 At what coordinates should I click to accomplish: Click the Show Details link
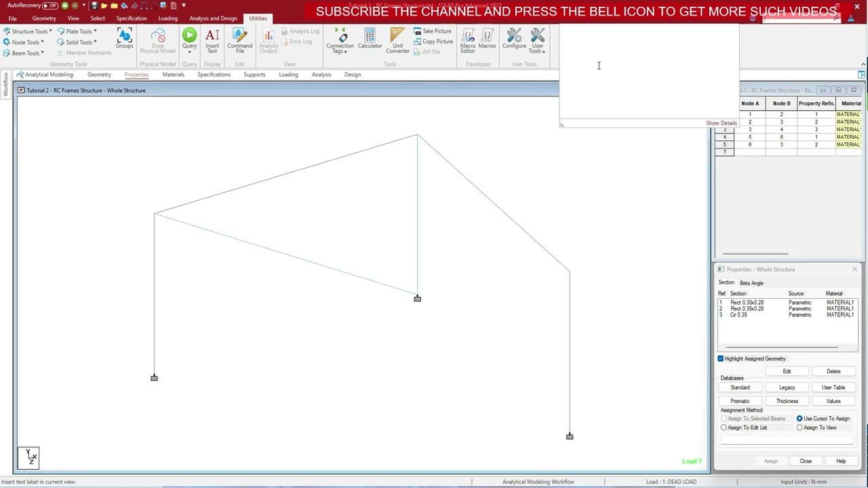coord(721,123)
